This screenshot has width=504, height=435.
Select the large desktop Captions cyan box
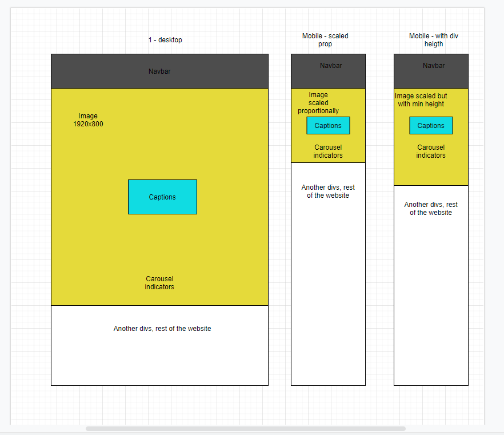click(162, 197)
